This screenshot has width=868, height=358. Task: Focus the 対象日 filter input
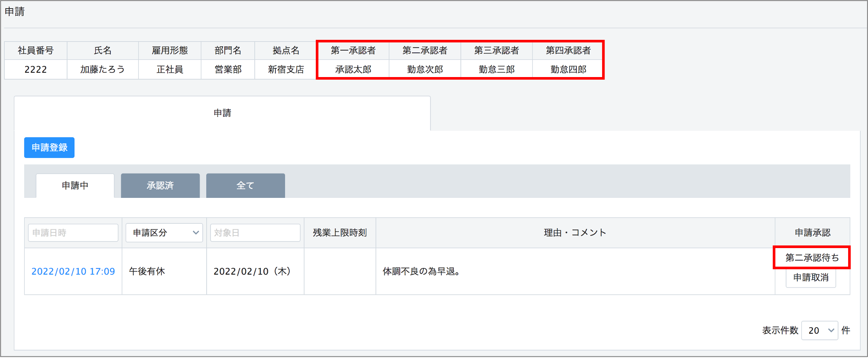255,233
